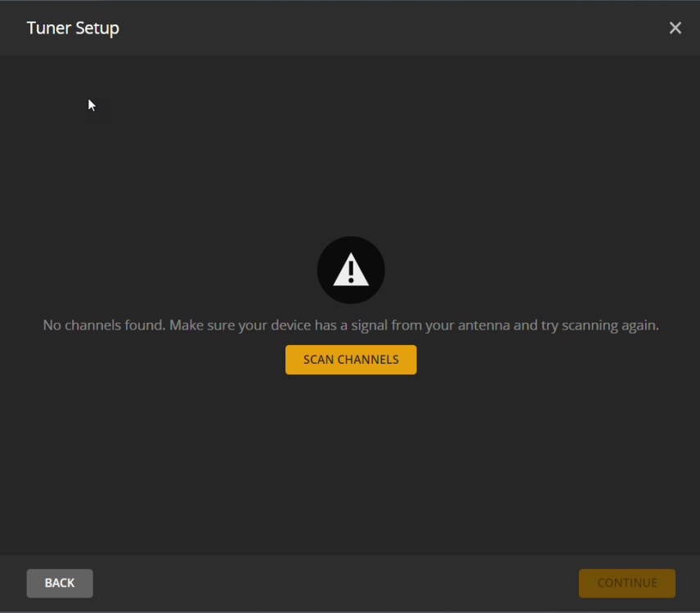Click the warning triangle icon
The image size is (700, 613).
351,270
